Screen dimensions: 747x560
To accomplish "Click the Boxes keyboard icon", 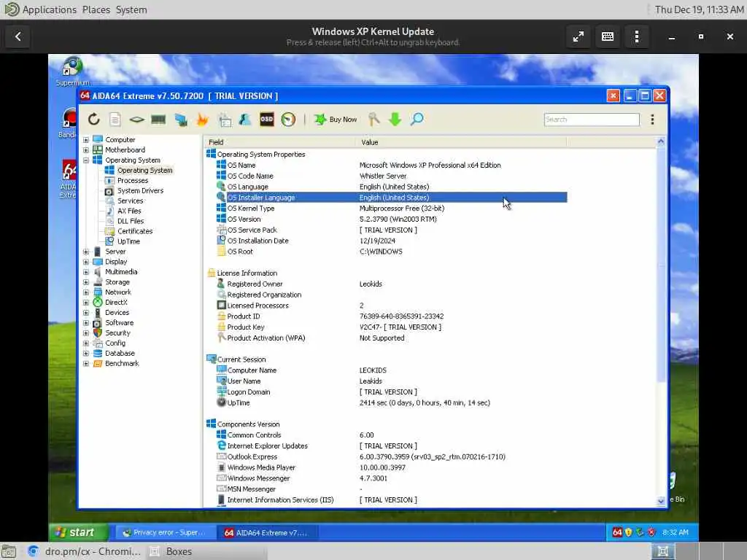I will click(608, 36).
